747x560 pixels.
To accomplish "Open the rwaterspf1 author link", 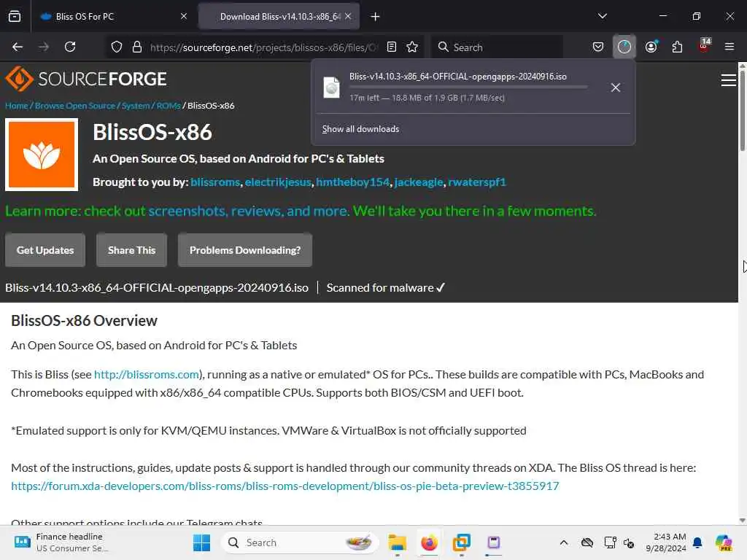I will point(477,182).
